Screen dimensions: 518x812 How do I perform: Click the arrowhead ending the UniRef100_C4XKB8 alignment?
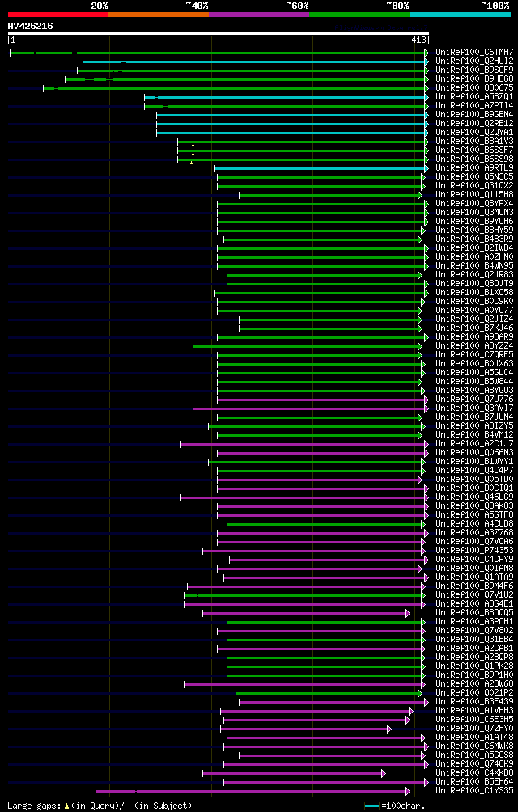pyautogui.click(x=384, y=774)
